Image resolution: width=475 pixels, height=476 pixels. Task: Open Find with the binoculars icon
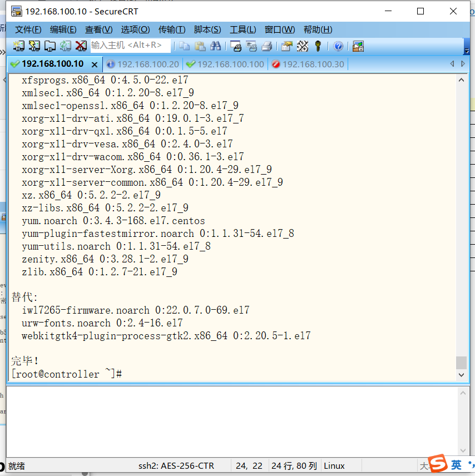pyautogui.click(x=216, y=46)
